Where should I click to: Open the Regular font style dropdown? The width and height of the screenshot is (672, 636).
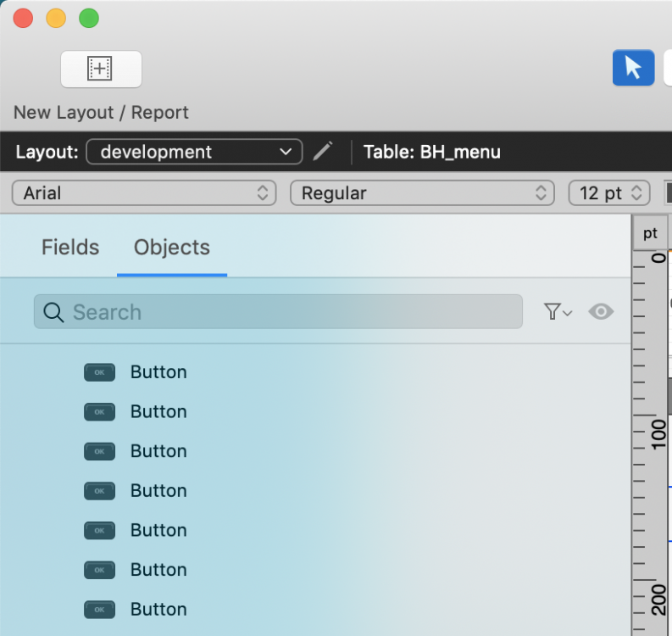tap(422, 193)
